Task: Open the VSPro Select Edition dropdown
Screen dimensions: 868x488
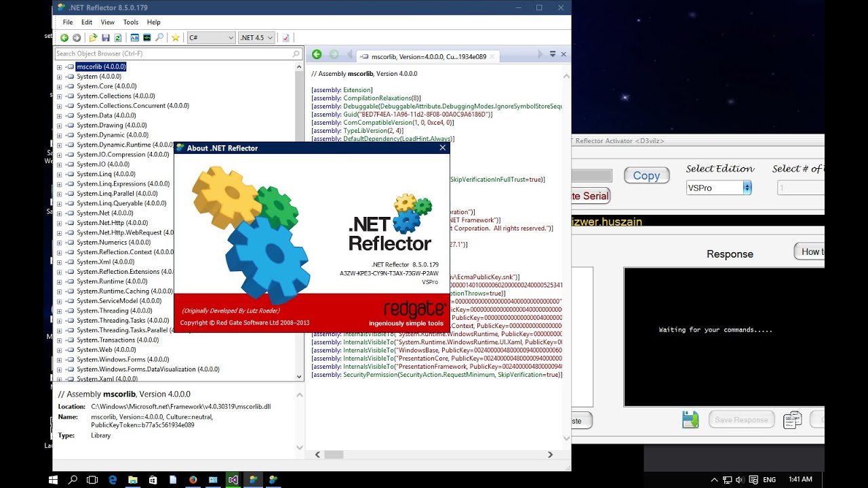Action: tap(719, 188)
